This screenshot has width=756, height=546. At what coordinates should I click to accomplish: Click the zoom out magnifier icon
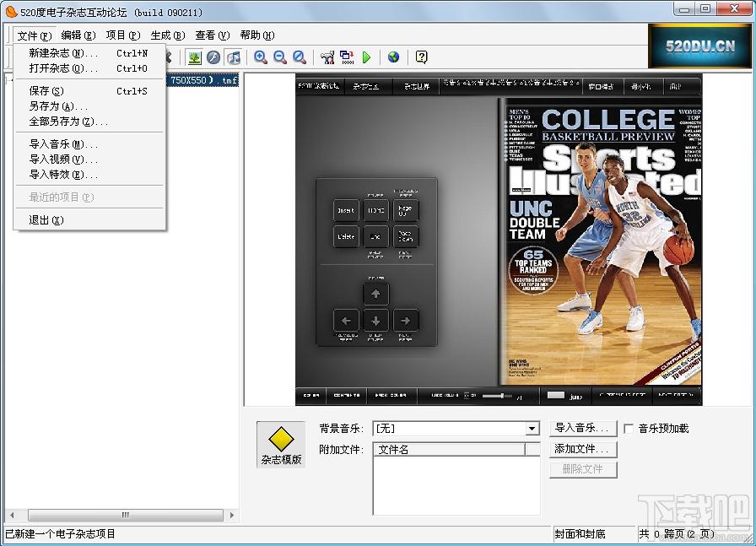point(279,57)
